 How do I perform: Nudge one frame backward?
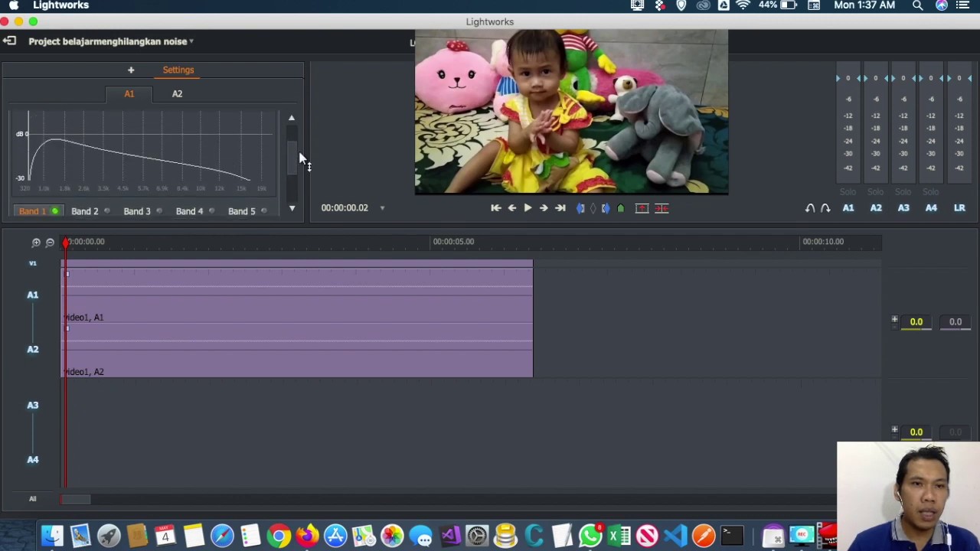point(512,208)
